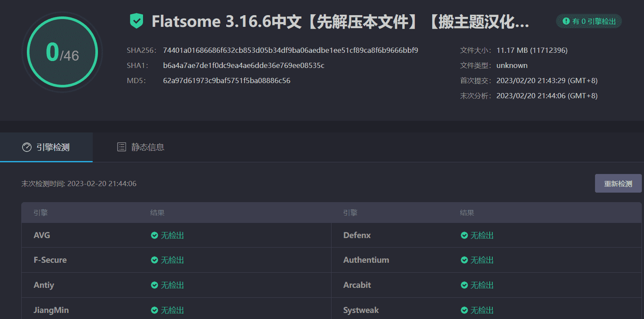Click the 0/46 detection score circle
This screenshot has width=644, height=319.
pyautogui.click(x=62, y=52)
